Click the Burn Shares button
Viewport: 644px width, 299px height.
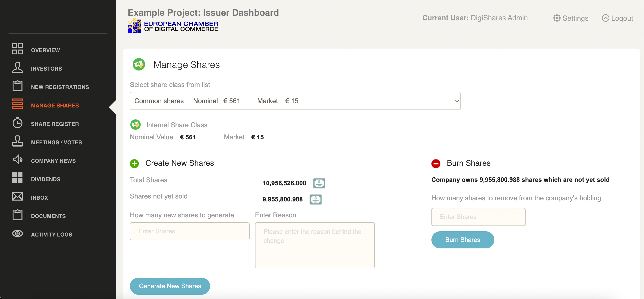pos(462,240)
